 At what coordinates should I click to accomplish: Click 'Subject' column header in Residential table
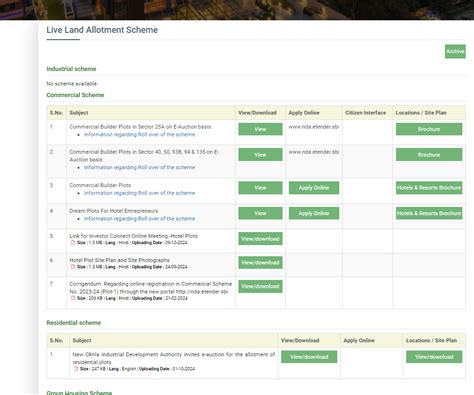pos(82,340)
